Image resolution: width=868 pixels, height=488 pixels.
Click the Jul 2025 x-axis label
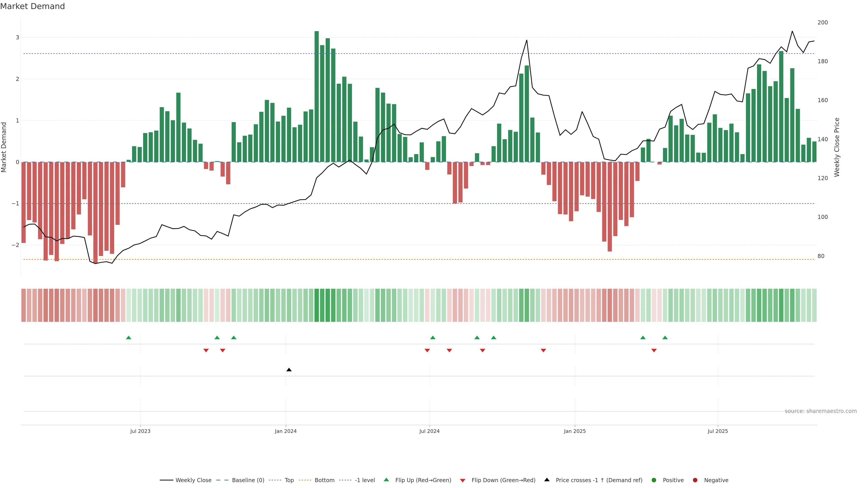pyautogui.click(x=718, y=431)
